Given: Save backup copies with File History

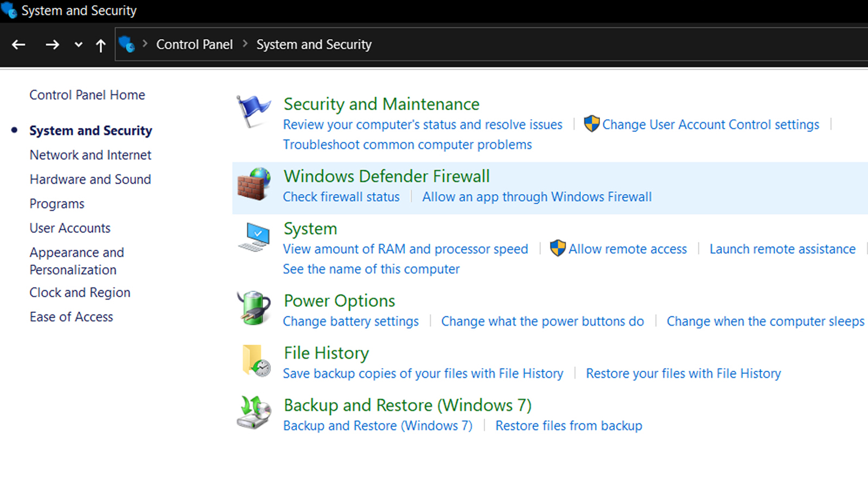Looking at the screenshot, I should pyautogui.click(x=423, y=374).
